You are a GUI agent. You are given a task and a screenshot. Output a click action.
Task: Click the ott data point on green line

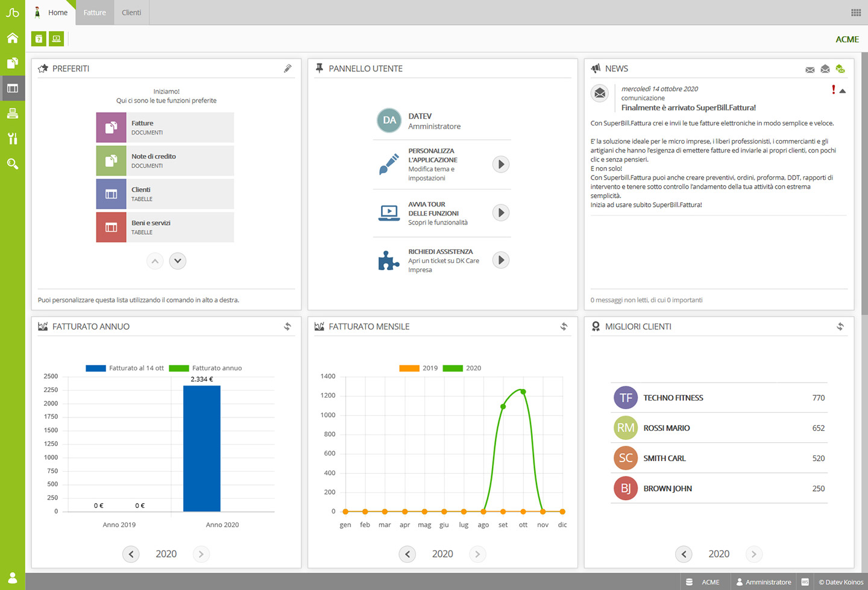click(x=523, y=392)
